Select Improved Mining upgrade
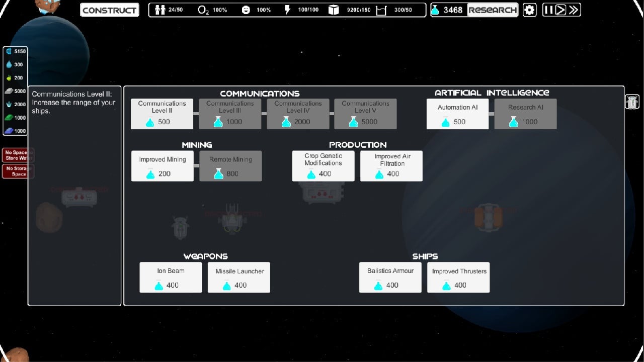Image resolution: width=644 pixels, height=362 pixels. click(x=162, y=166)
